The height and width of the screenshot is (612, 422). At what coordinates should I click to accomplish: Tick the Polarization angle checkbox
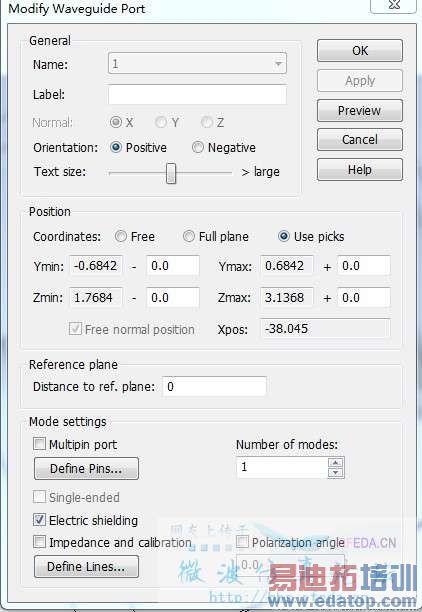tap(242, 542)
